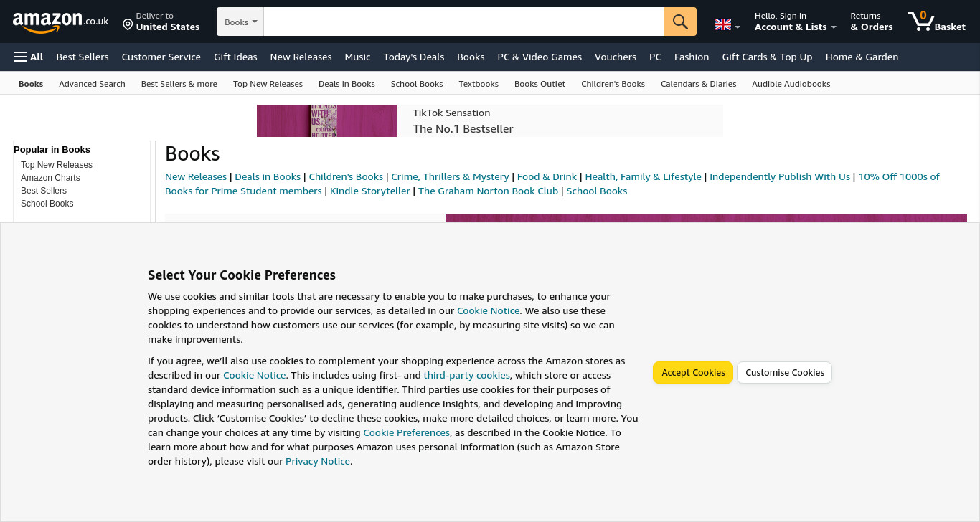Select Books tab in sub-navigation
The image size is (980, 522).
click(31, 84)
